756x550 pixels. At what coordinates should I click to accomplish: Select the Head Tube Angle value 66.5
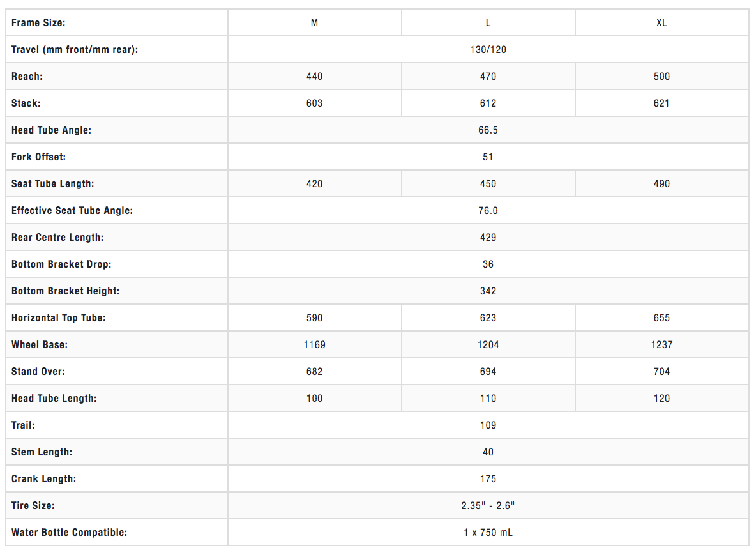point(488,130)
